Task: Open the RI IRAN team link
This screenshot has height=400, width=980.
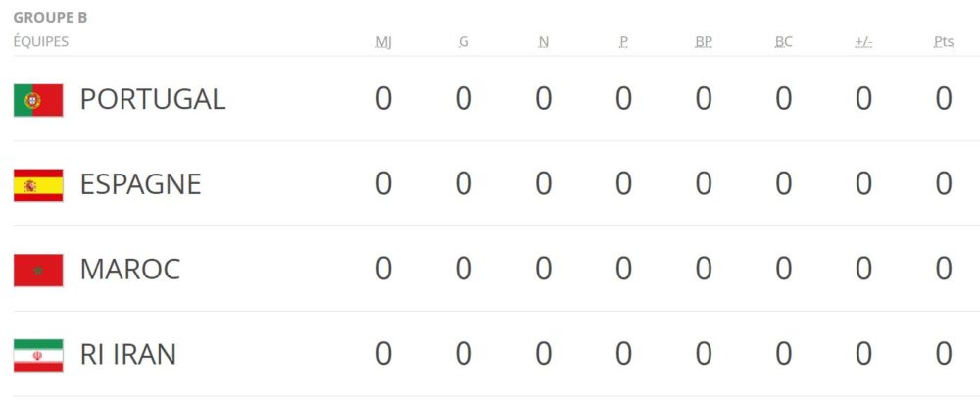Action: click(x=128, y=354)
